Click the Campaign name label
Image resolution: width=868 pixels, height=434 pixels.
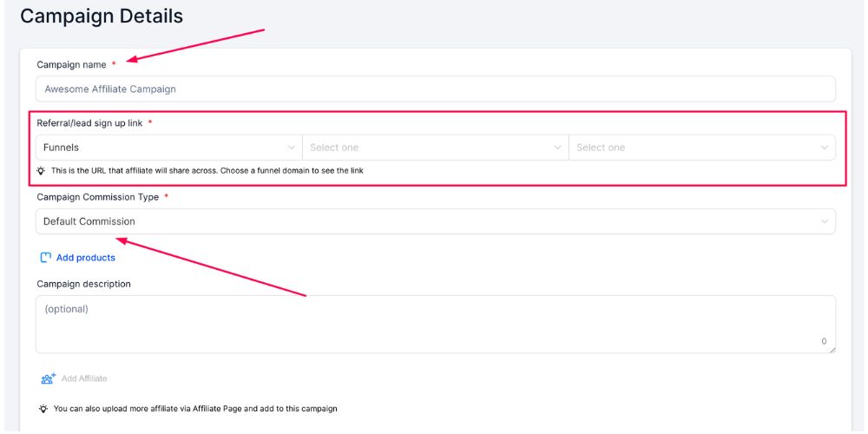click(71, 65)
